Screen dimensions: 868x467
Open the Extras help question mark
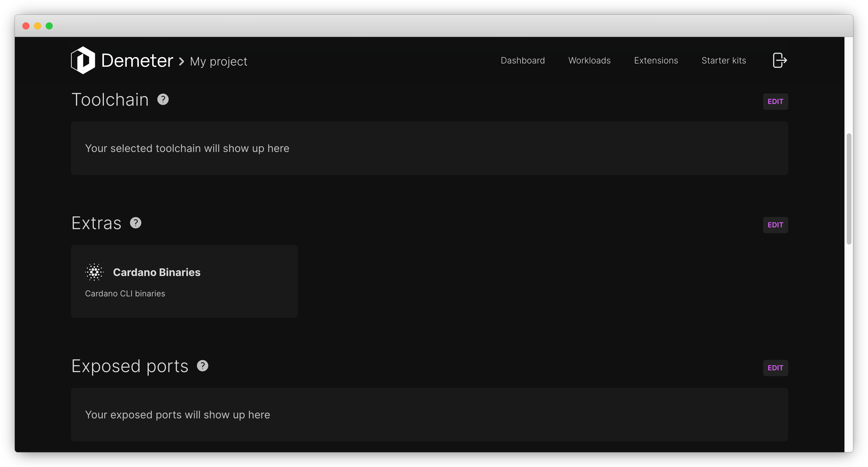[135, 223]
